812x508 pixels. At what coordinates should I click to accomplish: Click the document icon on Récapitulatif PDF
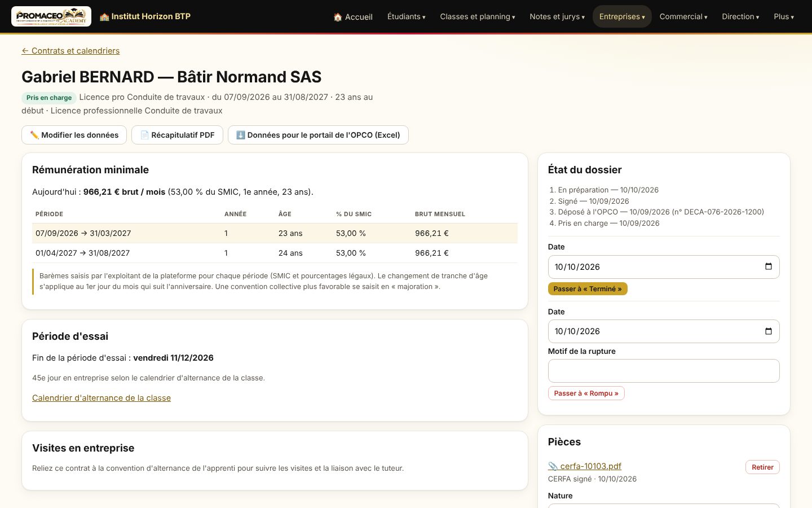144,135
